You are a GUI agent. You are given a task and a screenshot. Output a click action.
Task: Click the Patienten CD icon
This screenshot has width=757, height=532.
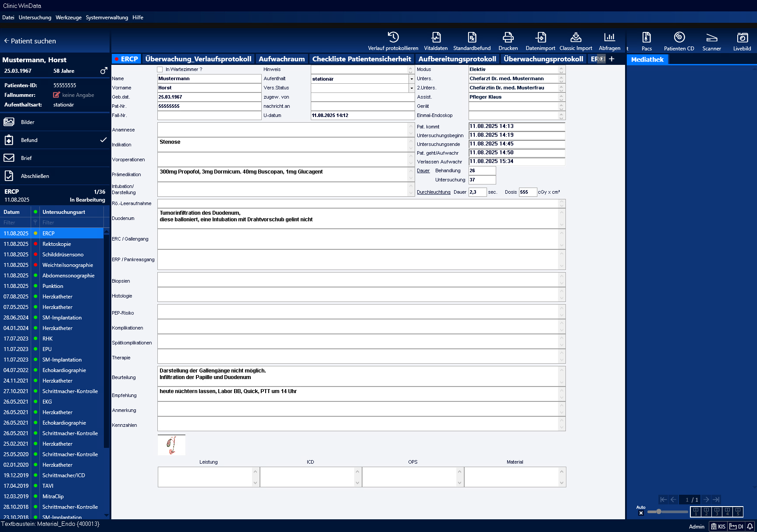[x=679, y=41]
